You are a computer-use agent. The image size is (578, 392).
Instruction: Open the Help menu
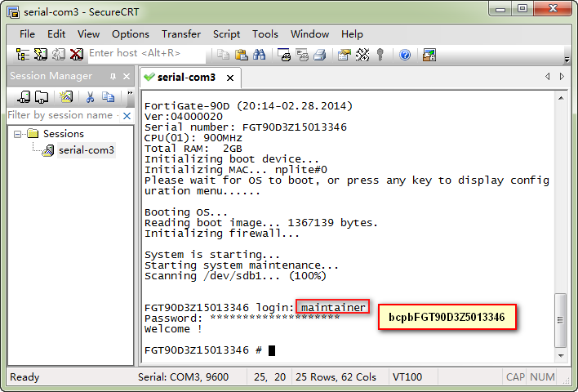[x=352, y=34]
